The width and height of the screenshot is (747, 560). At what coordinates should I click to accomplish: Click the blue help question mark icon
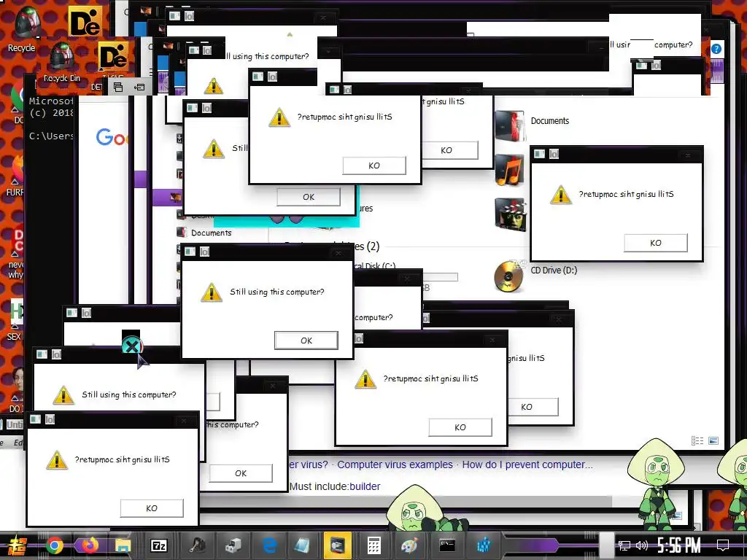tap(716, 49)
